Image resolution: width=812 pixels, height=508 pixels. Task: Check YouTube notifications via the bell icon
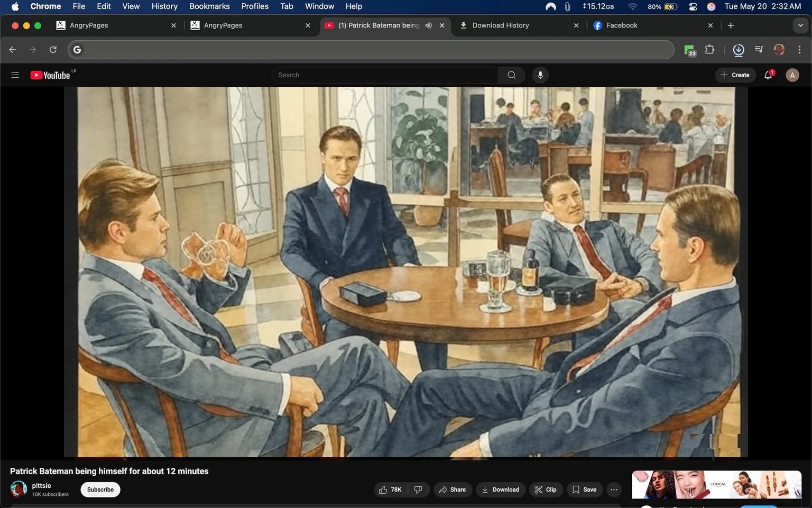pyautogui.click(x=768, y=75)
